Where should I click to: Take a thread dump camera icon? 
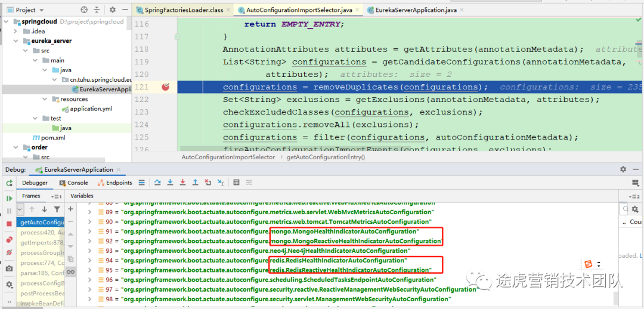tap(9, 268)
